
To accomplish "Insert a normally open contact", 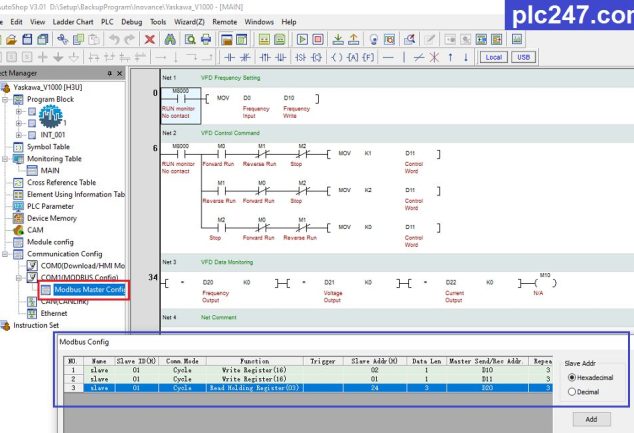I will point(229,57).
